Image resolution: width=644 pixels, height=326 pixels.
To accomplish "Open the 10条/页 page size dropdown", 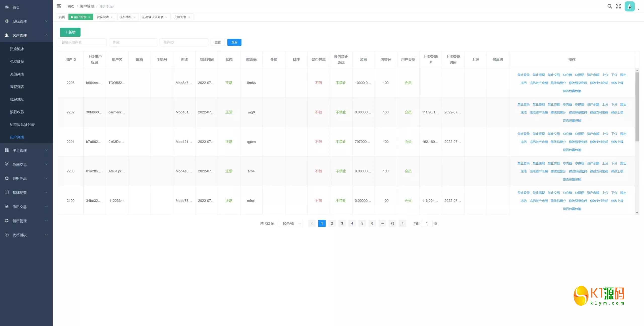I will (x=290, y=223).
